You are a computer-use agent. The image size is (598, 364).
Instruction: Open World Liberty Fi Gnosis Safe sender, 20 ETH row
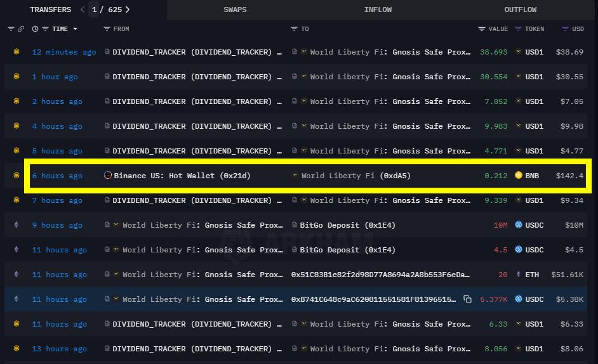(203, 275)
